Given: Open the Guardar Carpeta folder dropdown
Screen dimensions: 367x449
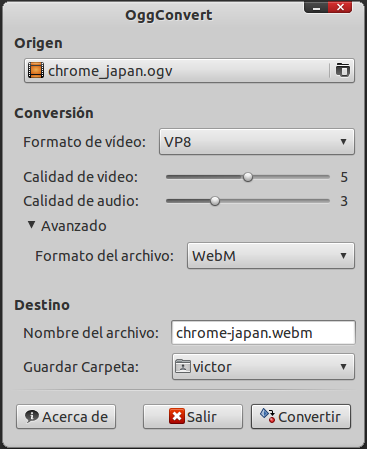Looking at the screenshot, I should (x=263, y=367).
